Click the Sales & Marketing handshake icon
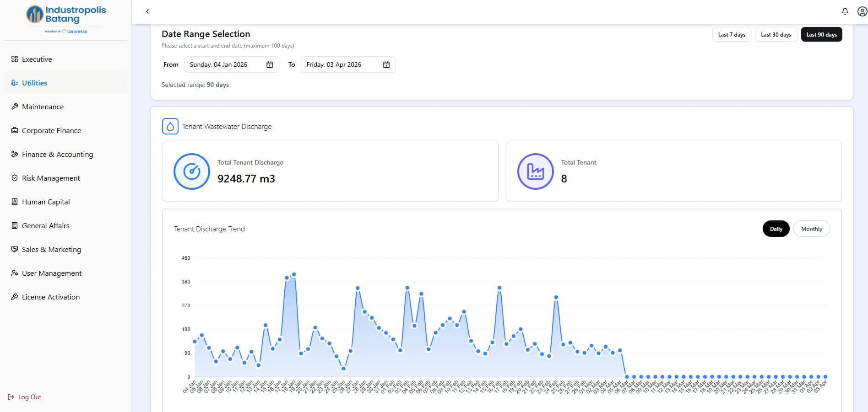The image size is (868, 412). click(x=15, y=249)
